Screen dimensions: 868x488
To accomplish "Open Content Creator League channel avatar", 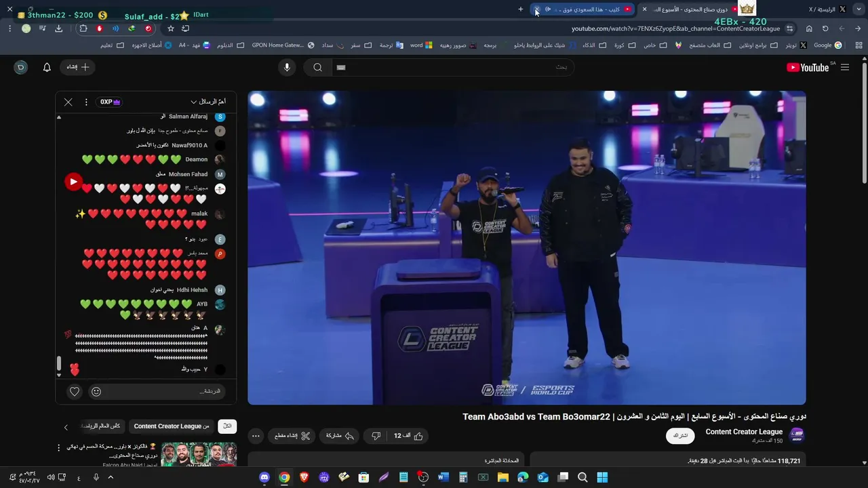I will click(x=797, y=435).
